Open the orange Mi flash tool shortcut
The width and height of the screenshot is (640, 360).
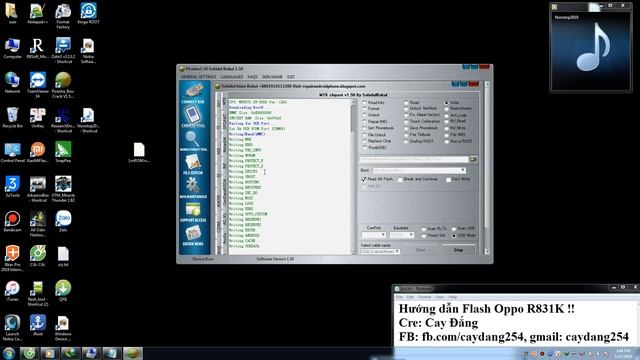point(38,152)
